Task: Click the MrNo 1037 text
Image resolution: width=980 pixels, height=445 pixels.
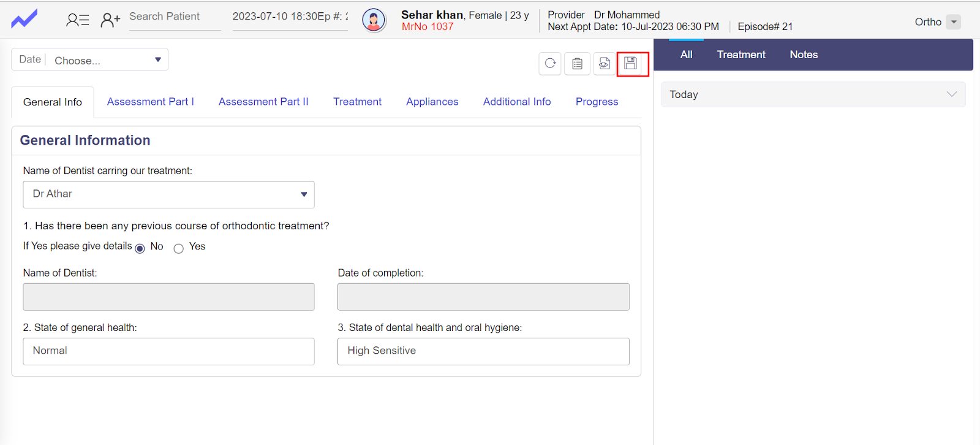Action: click(x=428, y=27)
